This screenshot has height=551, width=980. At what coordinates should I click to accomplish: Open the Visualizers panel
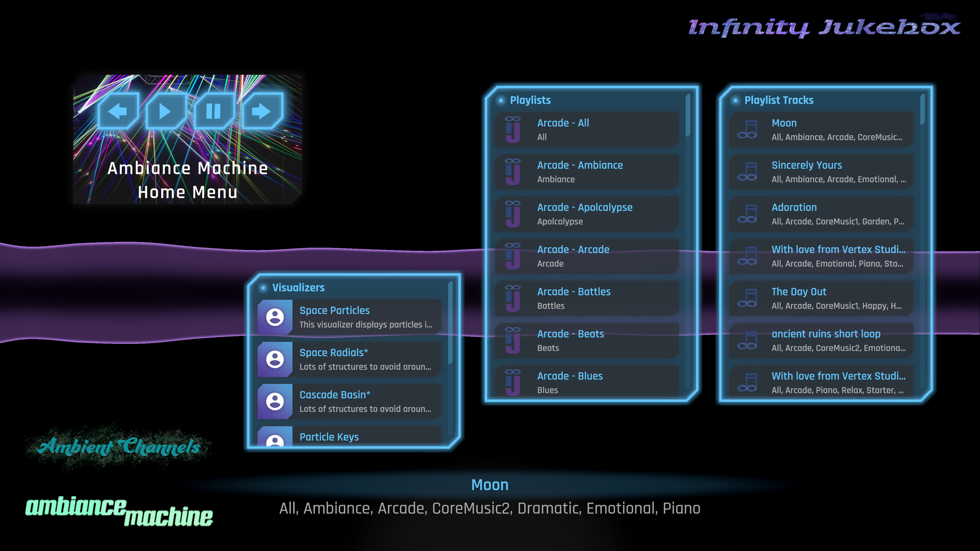[x=299, y=288]
